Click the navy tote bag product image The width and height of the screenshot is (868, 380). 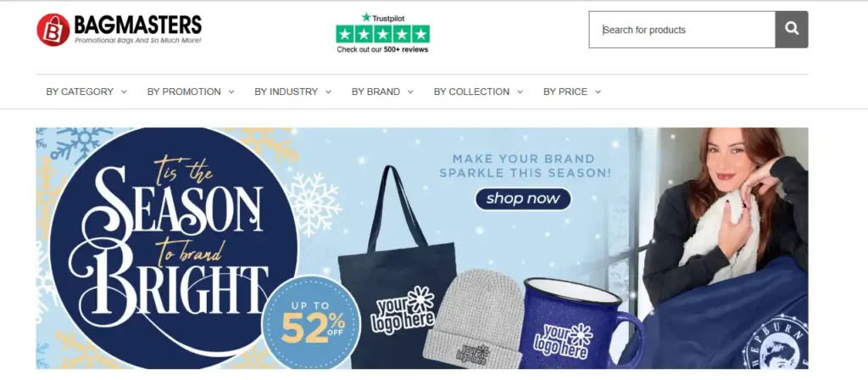[397, 265]
